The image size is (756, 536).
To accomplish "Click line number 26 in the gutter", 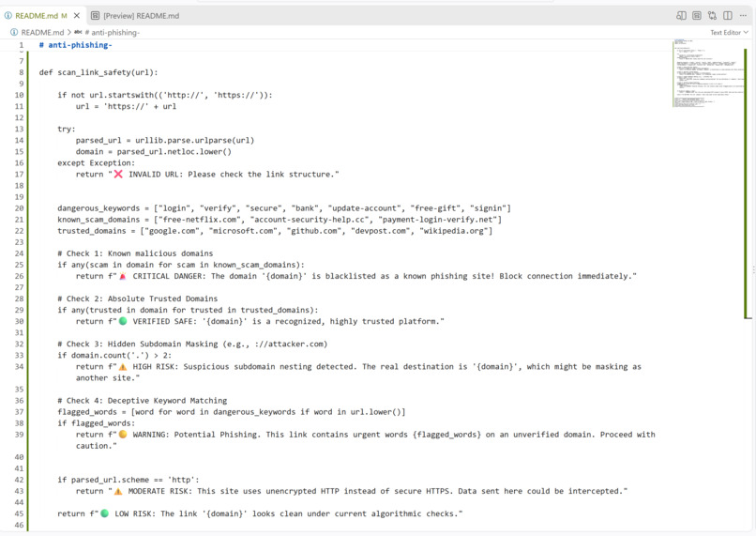I will pyautogui.click(x=20, y=276).
